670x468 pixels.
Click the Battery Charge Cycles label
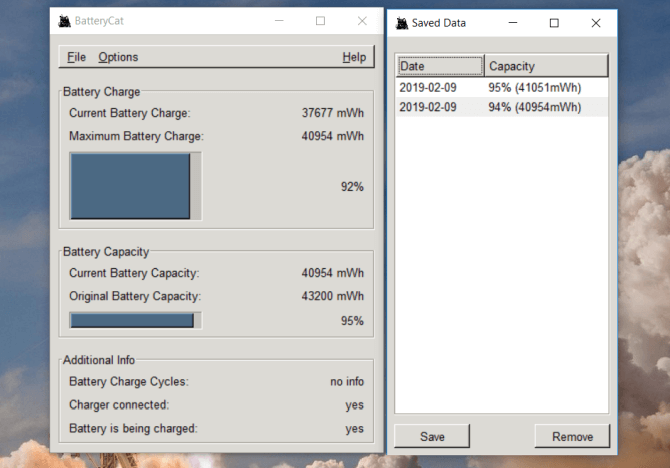pyautogui.click(x=129, y=381)
